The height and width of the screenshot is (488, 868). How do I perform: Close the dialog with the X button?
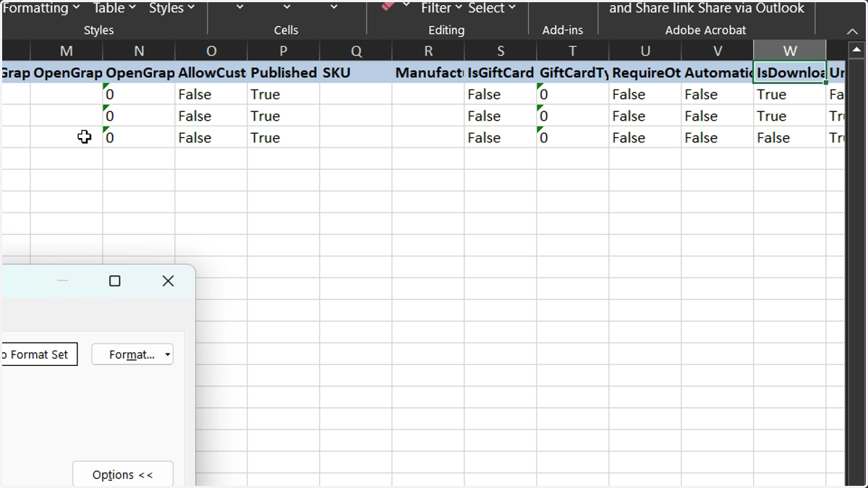[x=168, y=281]
